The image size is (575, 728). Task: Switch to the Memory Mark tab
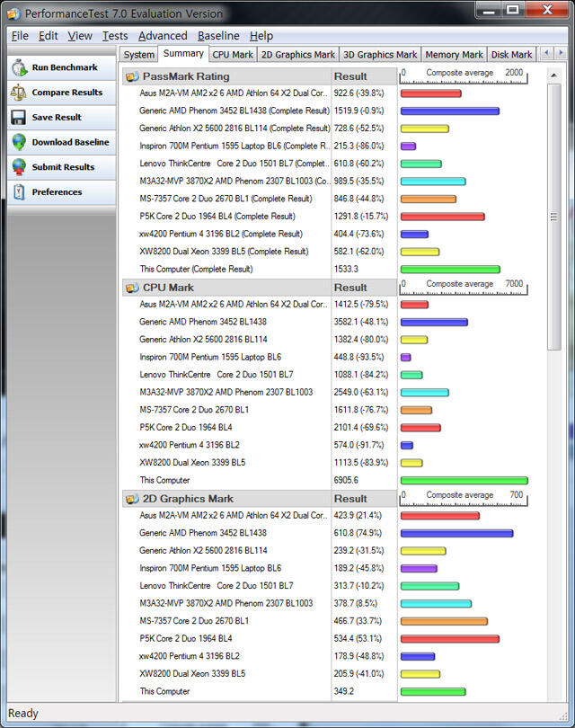454,55
